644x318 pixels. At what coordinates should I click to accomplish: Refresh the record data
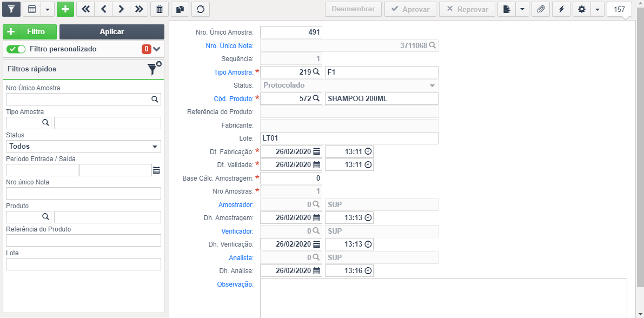point(201,9)
